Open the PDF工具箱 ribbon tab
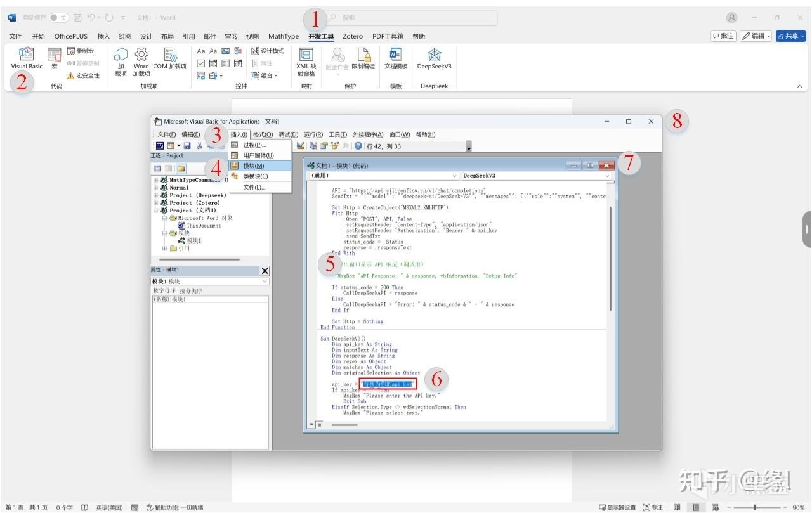This screenshot has height=513, width=812. click(x=388, y=36)
